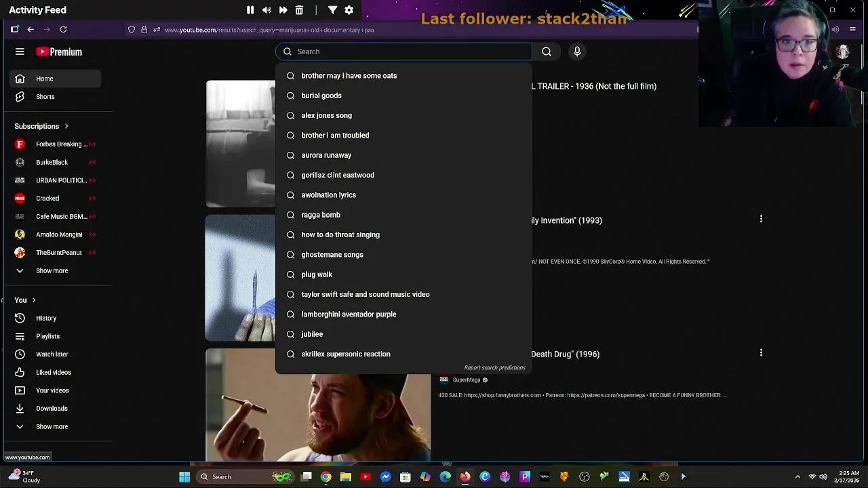868x488 pixels.
Task: Open File Explorer from taskbar
Action: 346,477
